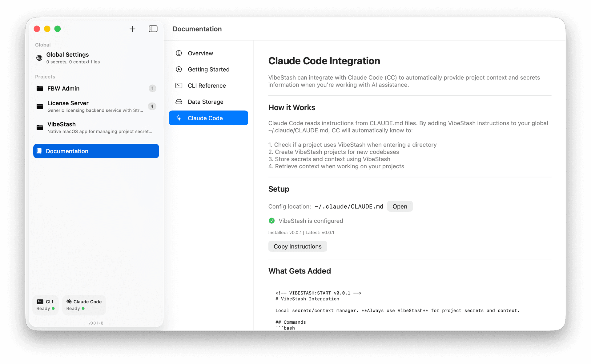
Task: Open the CLI Reference section
Action: click(207, 86)
